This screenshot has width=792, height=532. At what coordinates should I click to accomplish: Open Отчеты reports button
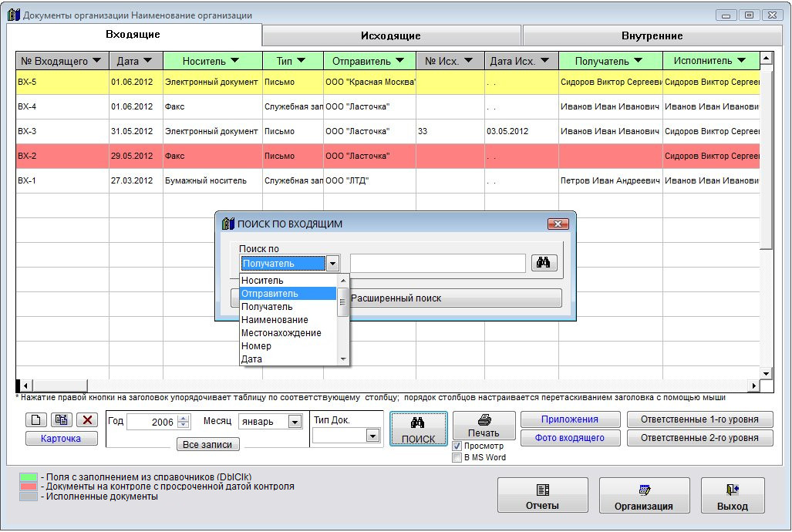tap(542, 496)
